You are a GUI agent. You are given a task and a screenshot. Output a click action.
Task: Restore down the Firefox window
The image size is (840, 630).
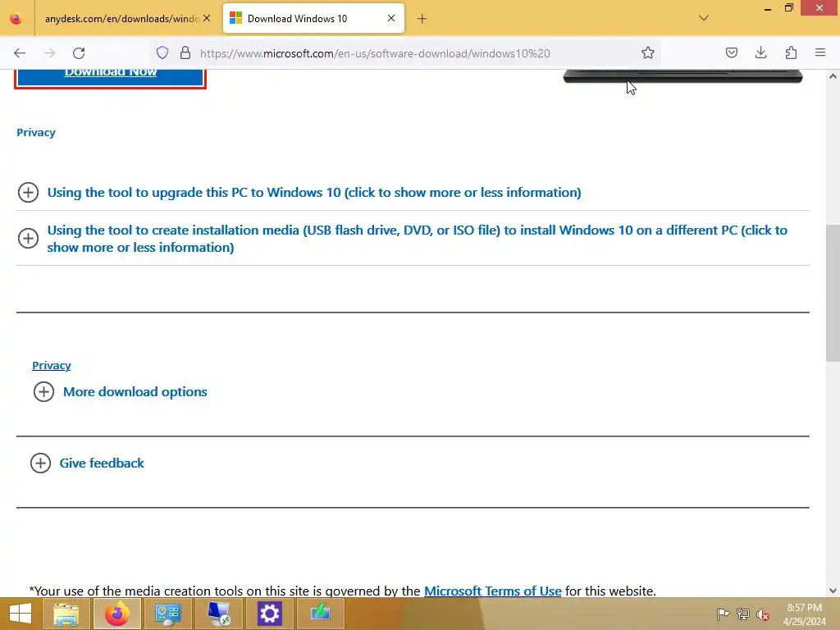pos(788,8)
